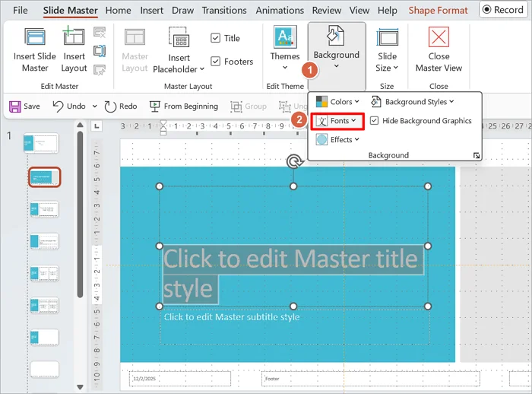Click the indent marker on horizontal ruler

(x=163, y=128)
